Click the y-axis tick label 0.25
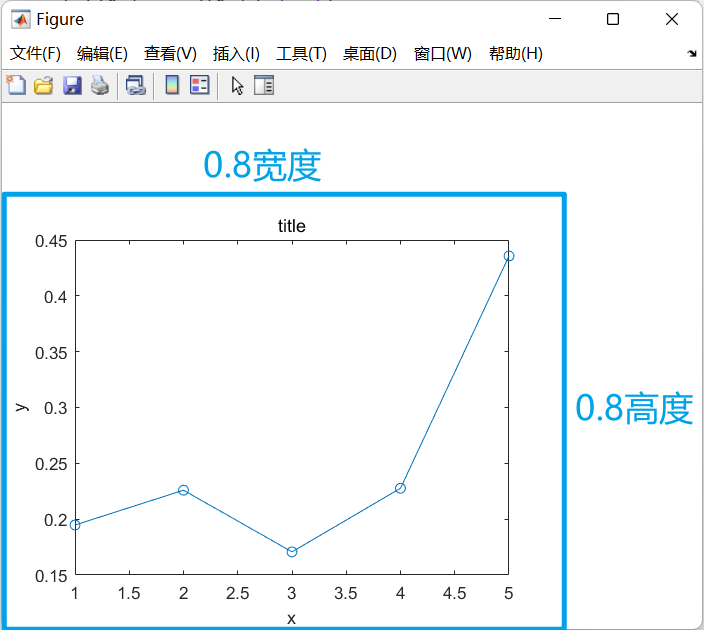The height and width of the screenshot is (630, 704). pos(51,464)
